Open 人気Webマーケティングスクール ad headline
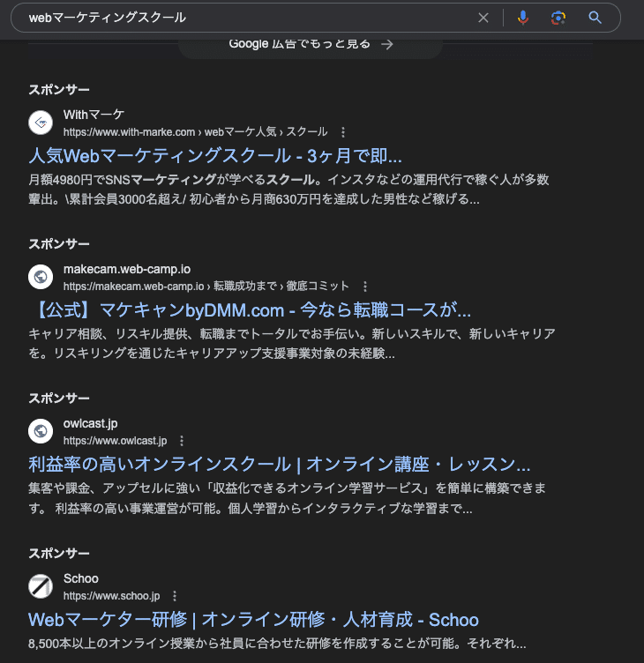644x663 pixels. 215,156
